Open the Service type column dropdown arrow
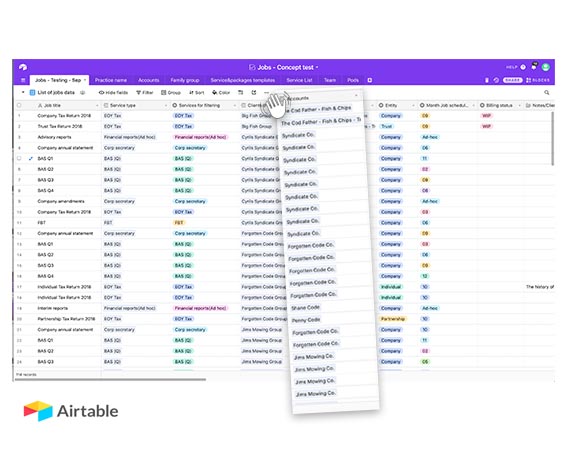 166,106
